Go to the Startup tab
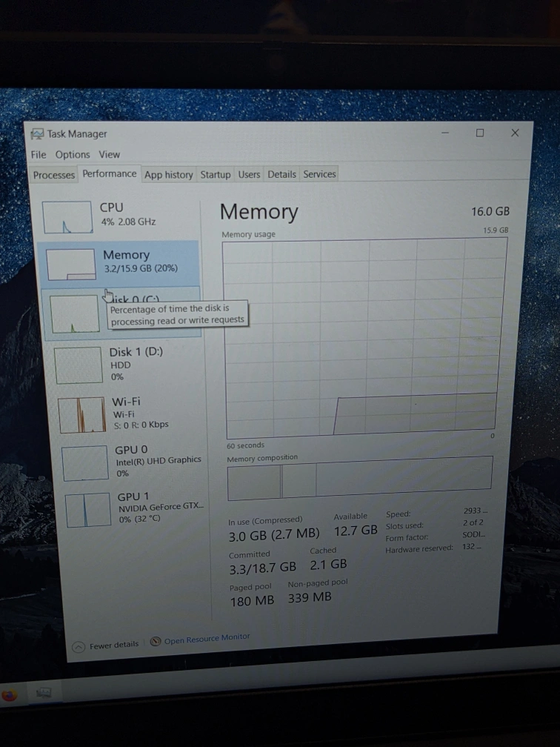Screen dimensions: 560x747 pos(216,175)
